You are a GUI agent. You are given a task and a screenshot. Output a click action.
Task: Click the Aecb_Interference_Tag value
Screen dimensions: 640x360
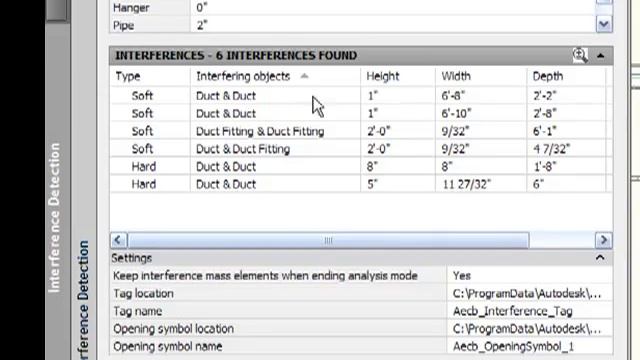coord(530,311)
